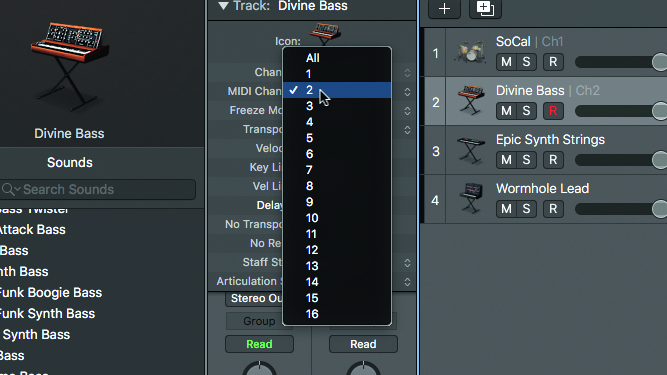Choose channel 16 in the menu
Image resolution: width=667 pixels, height=375 pixels.
click(x=337, y=314)
